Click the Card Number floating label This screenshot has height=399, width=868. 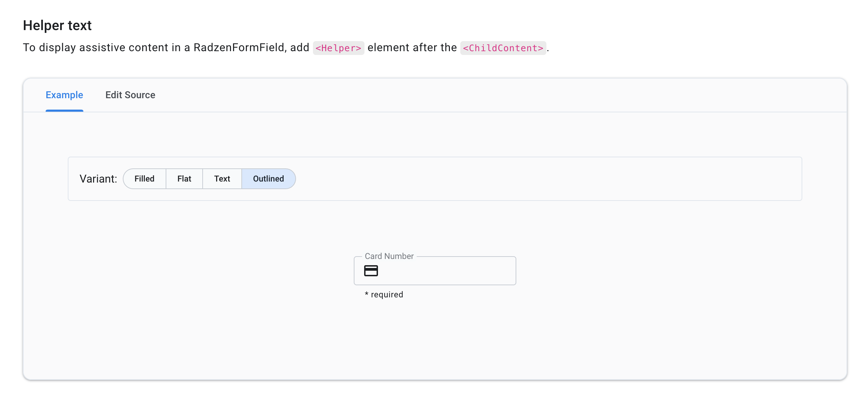coord(389,256)
